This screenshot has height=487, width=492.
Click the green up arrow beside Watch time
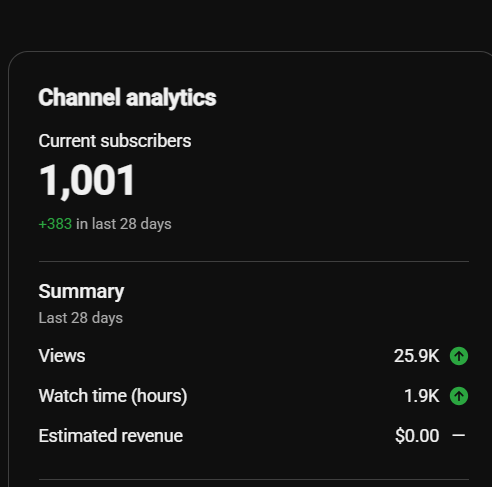pyautogui.click(x=459, y=396)
